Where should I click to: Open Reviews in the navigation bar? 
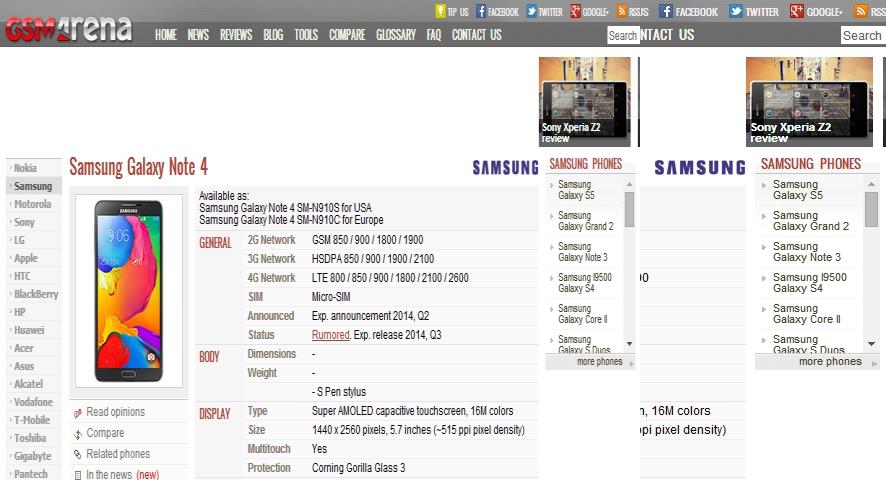click(236, 35)
